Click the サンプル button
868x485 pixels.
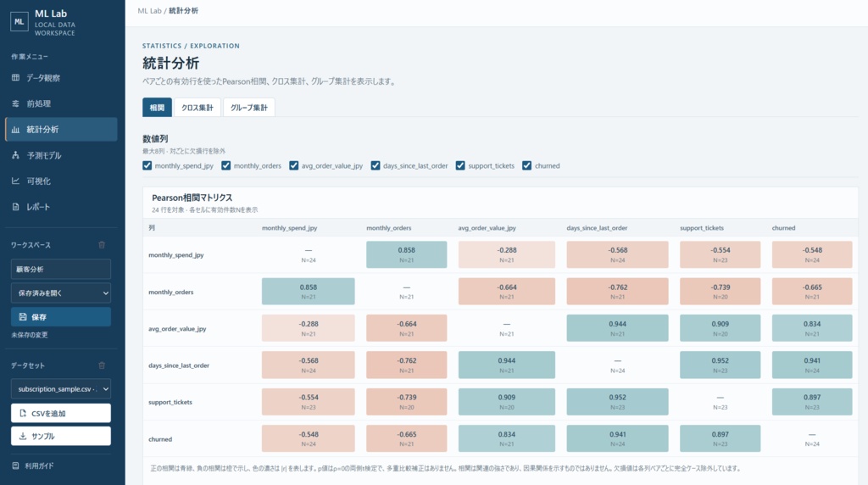coord(61,437)
